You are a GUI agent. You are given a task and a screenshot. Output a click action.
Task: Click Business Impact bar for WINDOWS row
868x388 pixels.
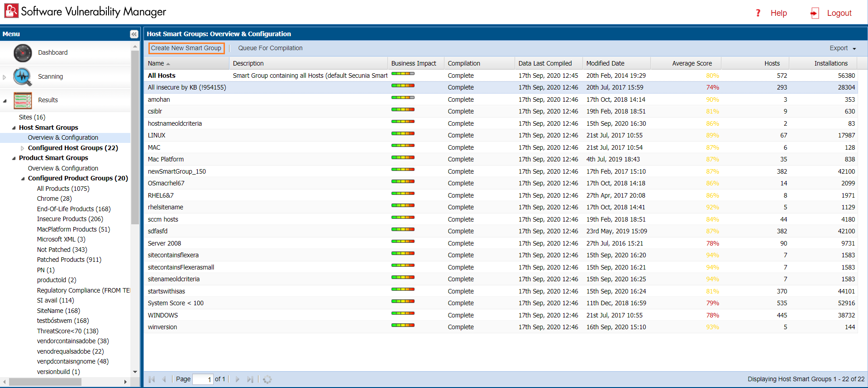click(403, 313)
